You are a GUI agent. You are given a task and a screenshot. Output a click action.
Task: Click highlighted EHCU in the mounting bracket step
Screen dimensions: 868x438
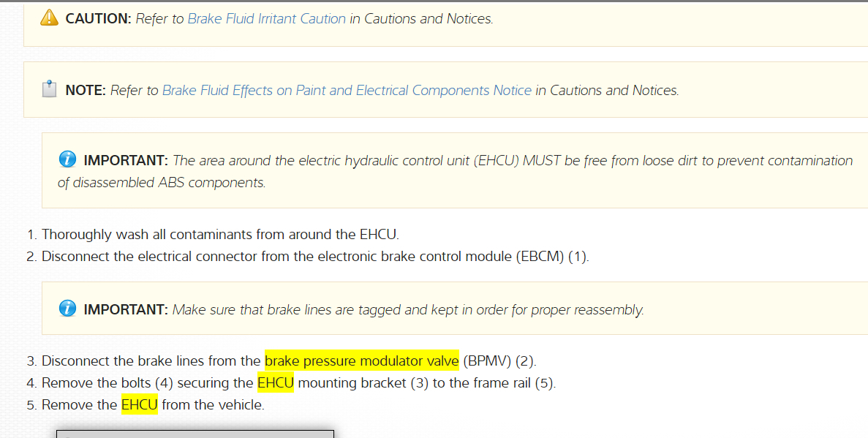[x=275, y=382]
